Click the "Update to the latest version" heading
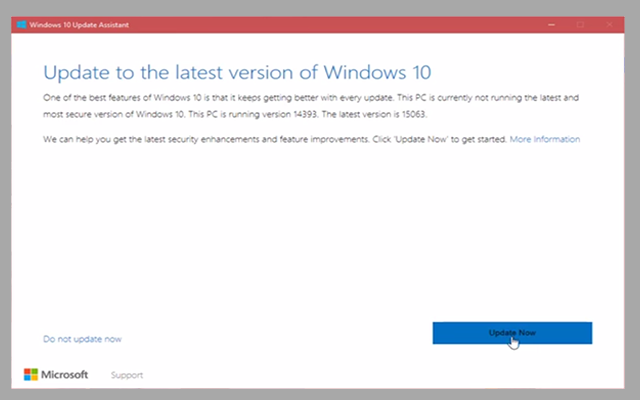 pos(236,72)
